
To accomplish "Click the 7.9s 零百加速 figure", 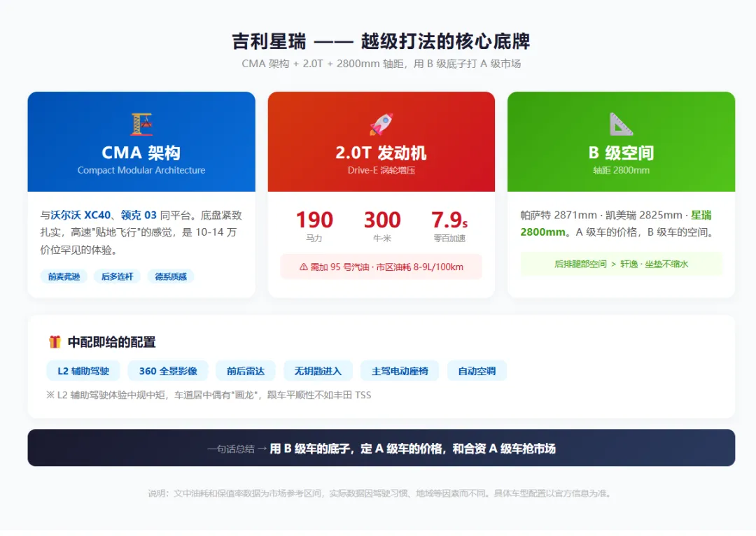I will (x=449, y=226).
